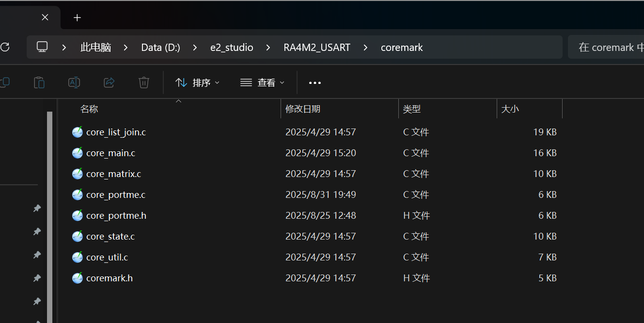Focus the 在 coremark 中 search box
This screenshot has height=323, width=644.
pyautogui.click(x=606, y=47)
